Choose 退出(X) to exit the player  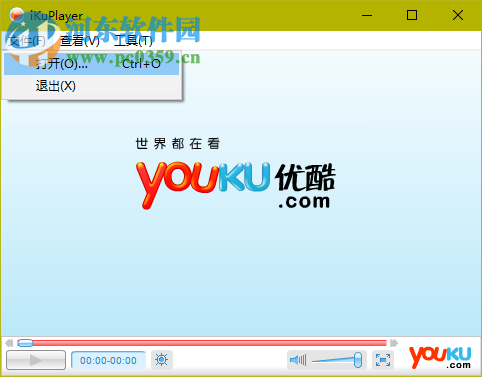(x=92, y=86)
